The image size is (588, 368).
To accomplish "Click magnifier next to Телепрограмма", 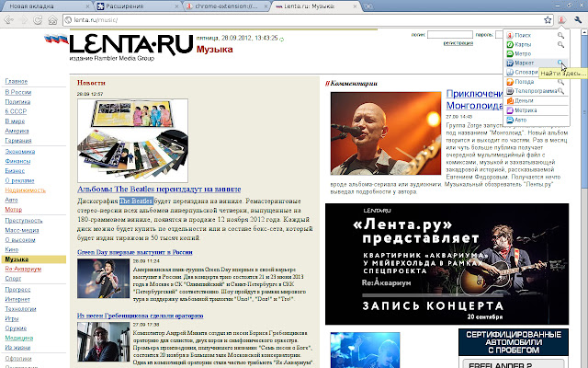I will point(560,91).
